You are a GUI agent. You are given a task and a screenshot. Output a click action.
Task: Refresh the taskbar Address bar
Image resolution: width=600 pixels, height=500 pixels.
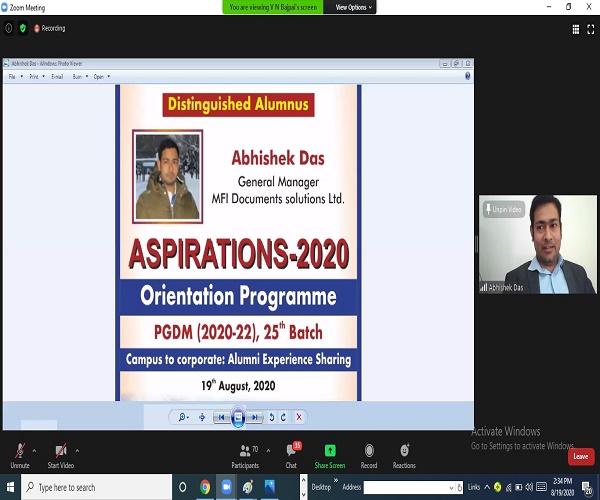tap(459, 488)
